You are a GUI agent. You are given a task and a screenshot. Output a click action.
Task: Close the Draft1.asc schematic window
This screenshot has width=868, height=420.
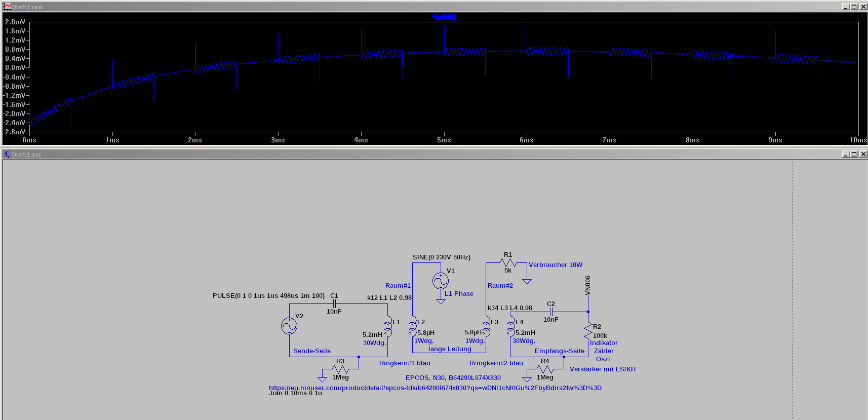pos(863,154)
